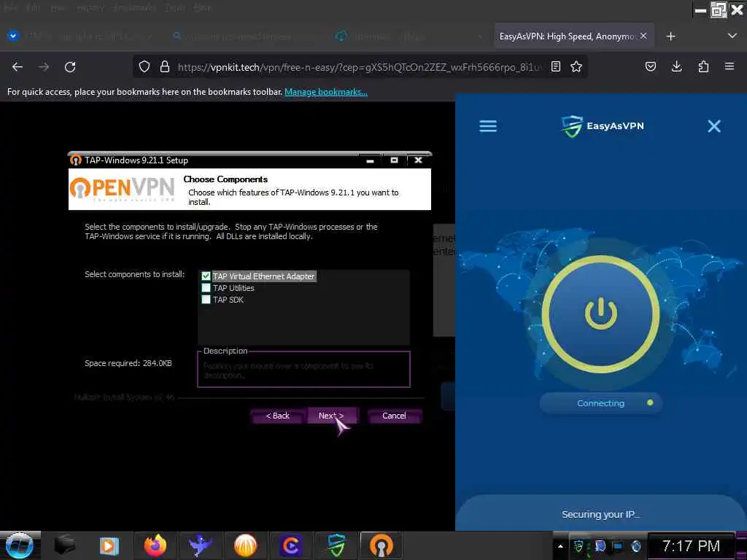The image size is (747, 560).
Task: Click Next in TAP-Windows Setup
Action: (332, 416)
